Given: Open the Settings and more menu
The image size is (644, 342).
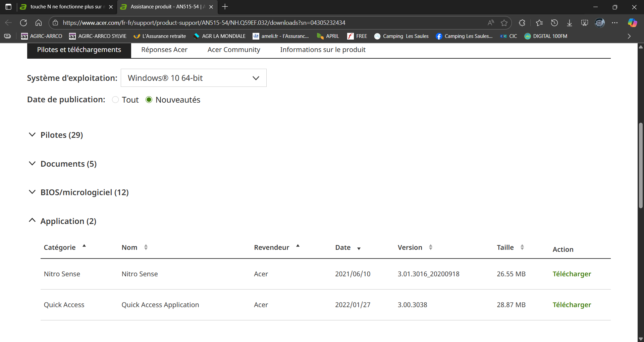Looking at the screenshot, I should point(615,23).
